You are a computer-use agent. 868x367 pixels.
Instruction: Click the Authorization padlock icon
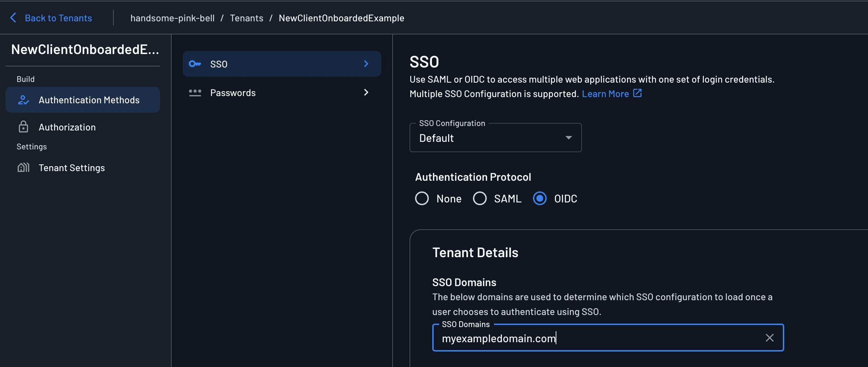(x=23, y=127)
